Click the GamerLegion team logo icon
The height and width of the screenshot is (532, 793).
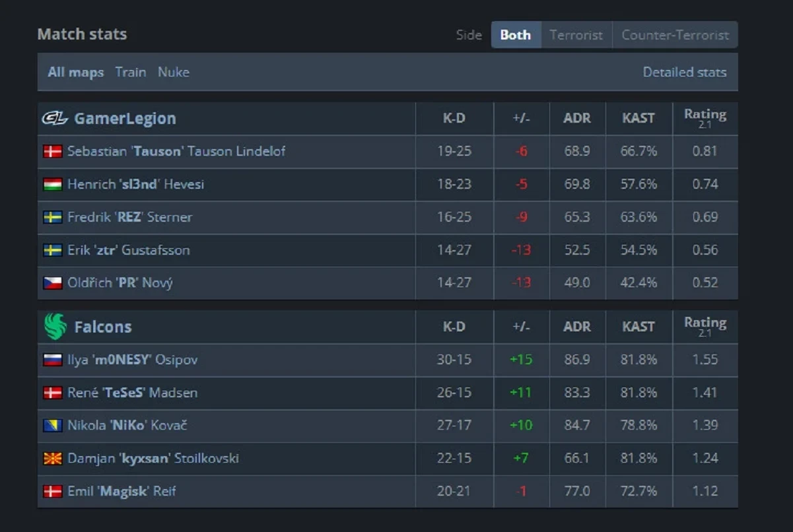(x=55, y=119)
